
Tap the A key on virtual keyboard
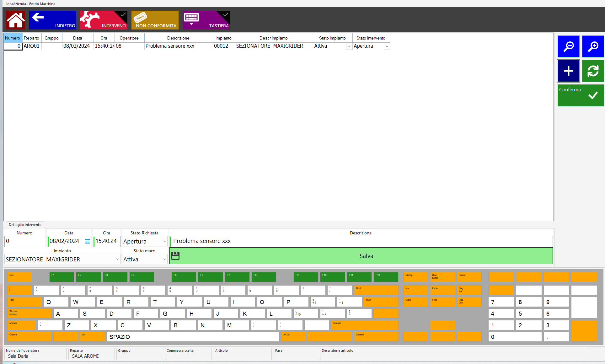click(66, 313)
